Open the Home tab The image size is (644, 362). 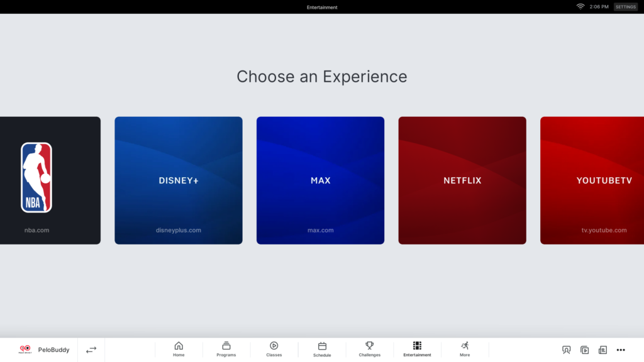coord(179,349)
